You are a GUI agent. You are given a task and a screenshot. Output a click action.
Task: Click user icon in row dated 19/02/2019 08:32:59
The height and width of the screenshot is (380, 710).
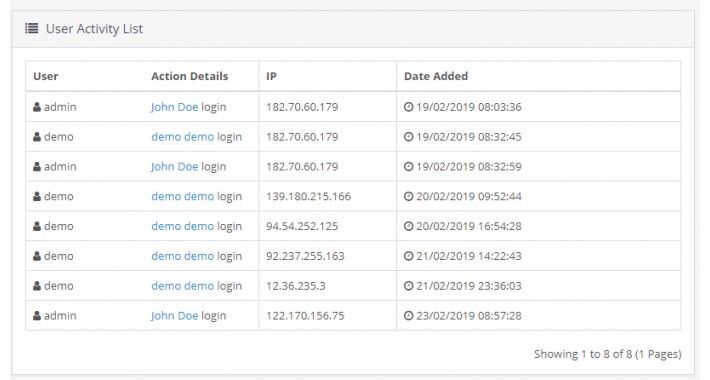click(x=37, y=167)
